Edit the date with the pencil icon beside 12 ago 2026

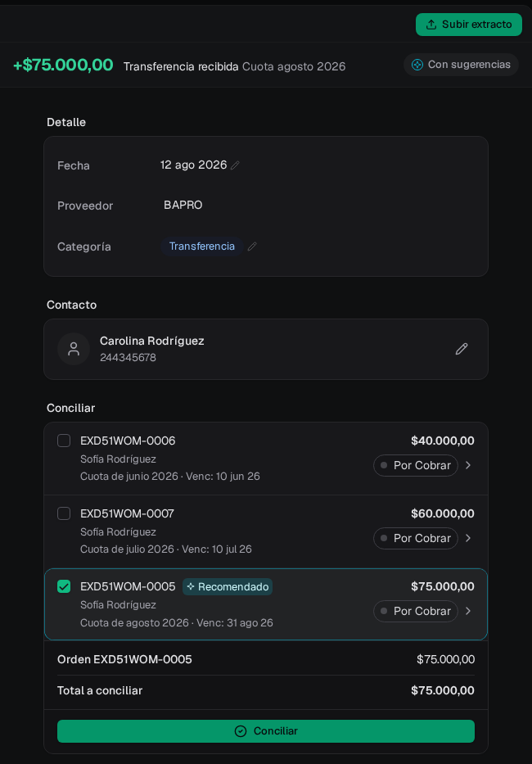(236, 165)
